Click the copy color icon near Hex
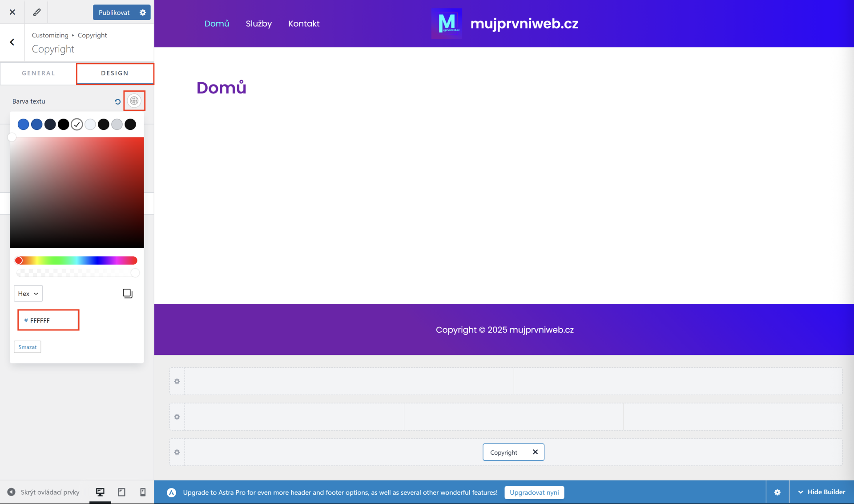Screen dimensions: 854x504 pos(127,293)
